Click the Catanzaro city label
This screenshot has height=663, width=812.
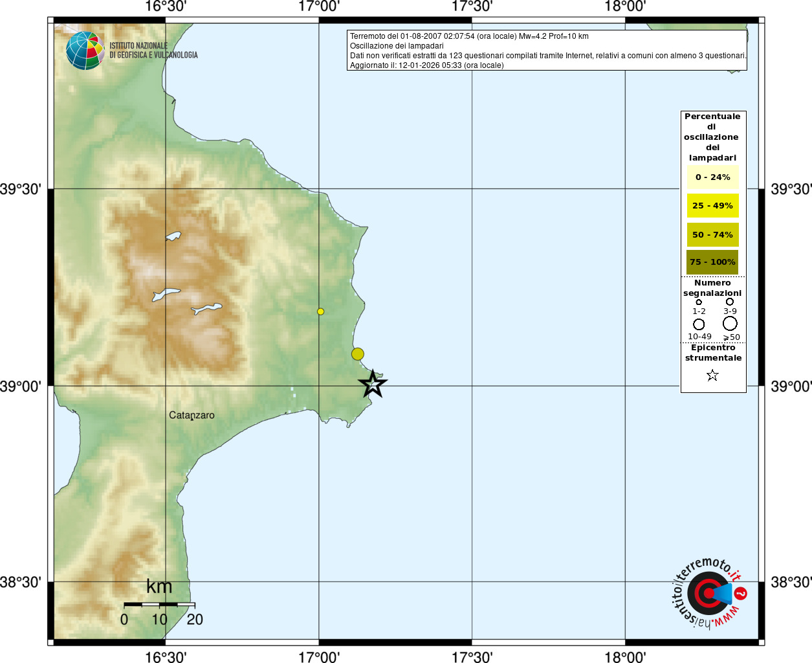(x=192, y=416)
